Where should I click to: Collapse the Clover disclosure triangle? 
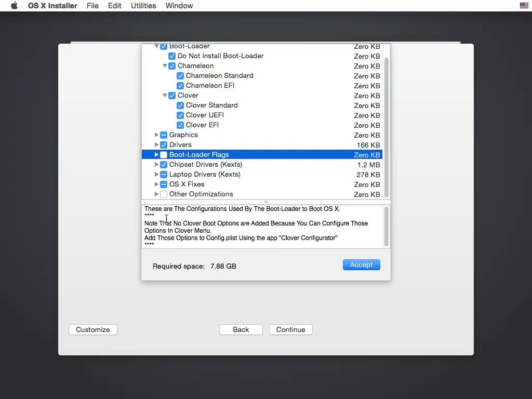(x=165, y=96)
